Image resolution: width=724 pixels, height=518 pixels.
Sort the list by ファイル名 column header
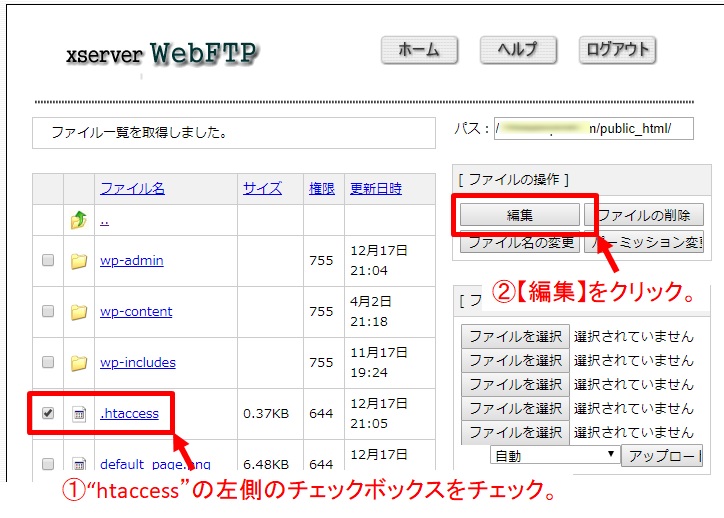click(x=132, y=188)
